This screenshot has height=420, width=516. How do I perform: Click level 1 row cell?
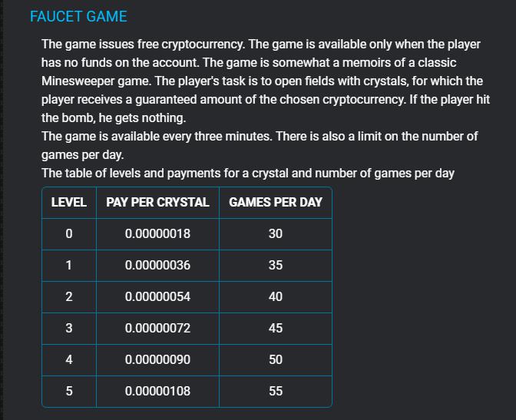69,266
